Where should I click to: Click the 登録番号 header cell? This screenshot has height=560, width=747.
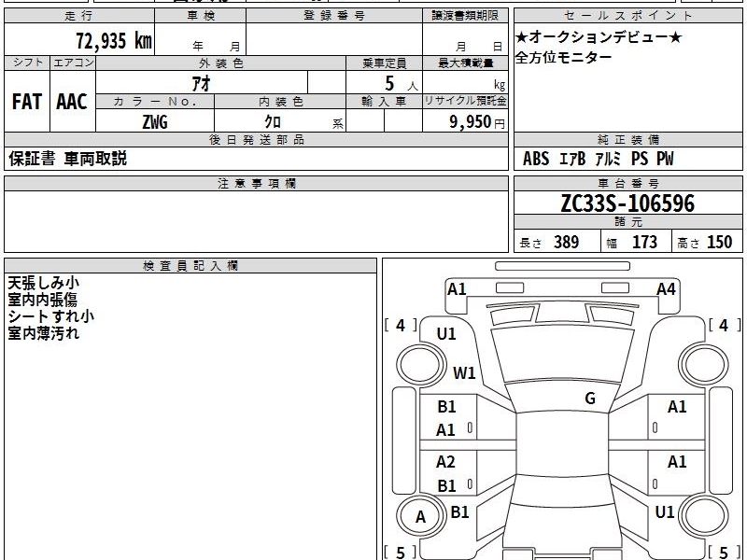coord(334,16)
